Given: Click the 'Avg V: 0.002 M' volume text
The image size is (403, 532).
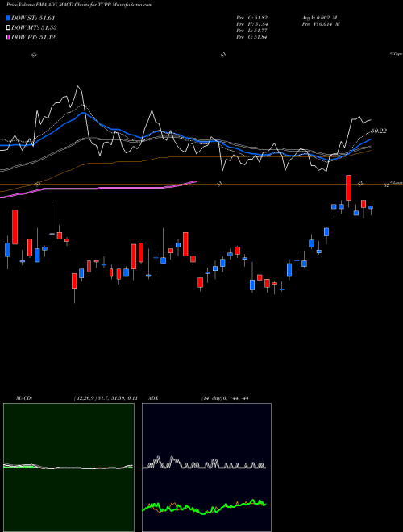Looking at the screenshot, I should (x=320, y=18).
